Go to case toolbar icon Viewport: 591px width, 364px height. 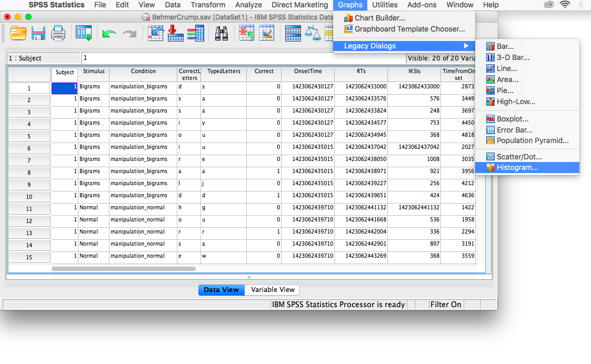(x=156, y=34)
